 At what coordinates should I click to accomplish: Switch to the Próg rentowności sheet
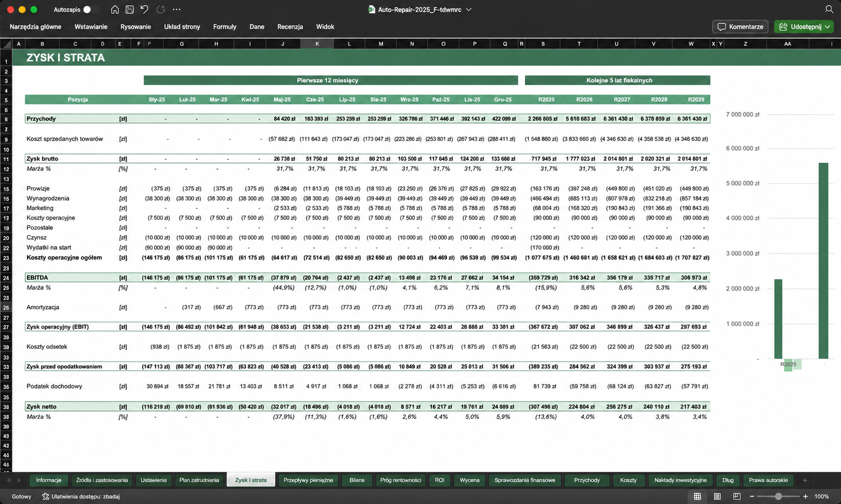(401, 480)
